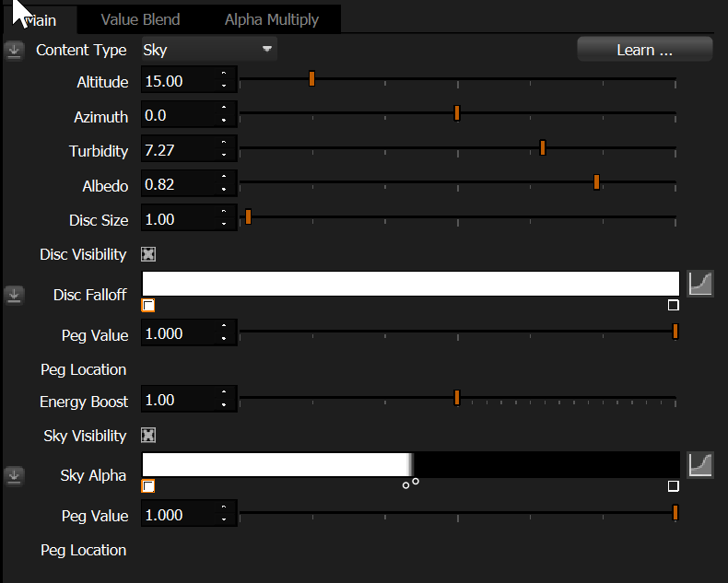The image size is (728, 583).
Task: Click the Sky Alpha curve editor icon
Action: click(x=701, y=465)
